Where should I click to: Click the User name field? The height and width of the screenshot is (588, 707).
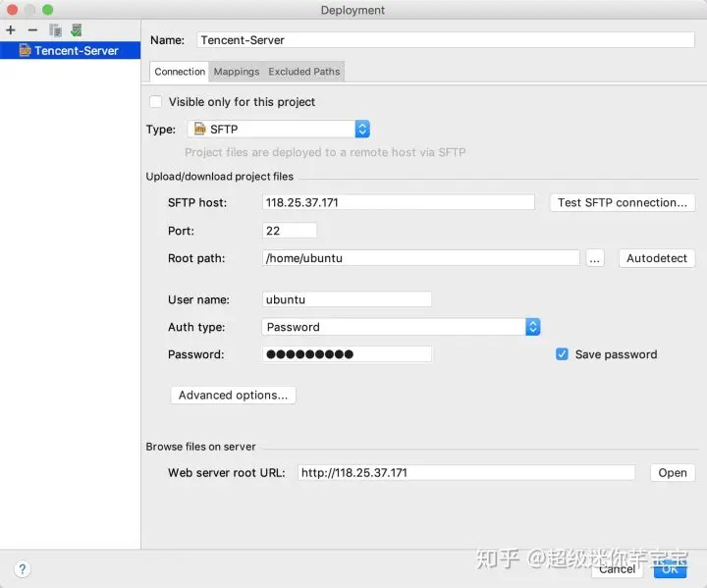click(347, 299)
